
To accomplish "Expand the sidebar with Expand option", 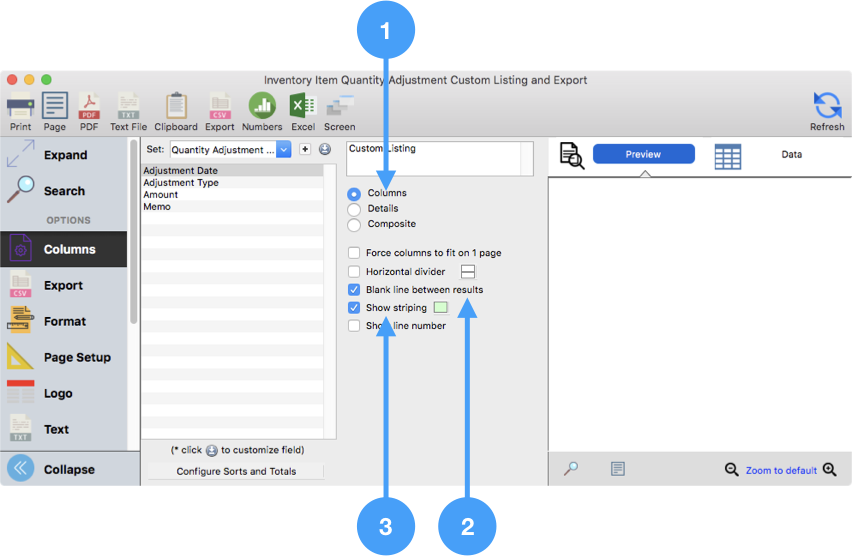I will coord(64,155).
